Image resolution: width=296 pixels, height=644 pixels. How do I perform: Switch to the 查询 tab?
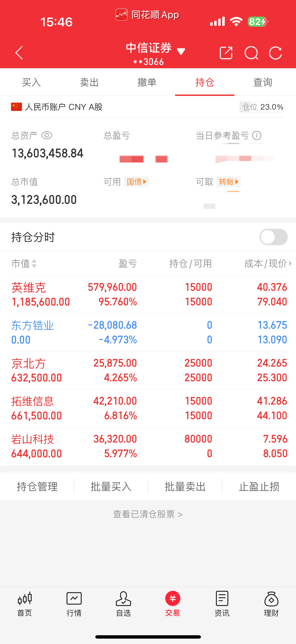tap(263, 82)
